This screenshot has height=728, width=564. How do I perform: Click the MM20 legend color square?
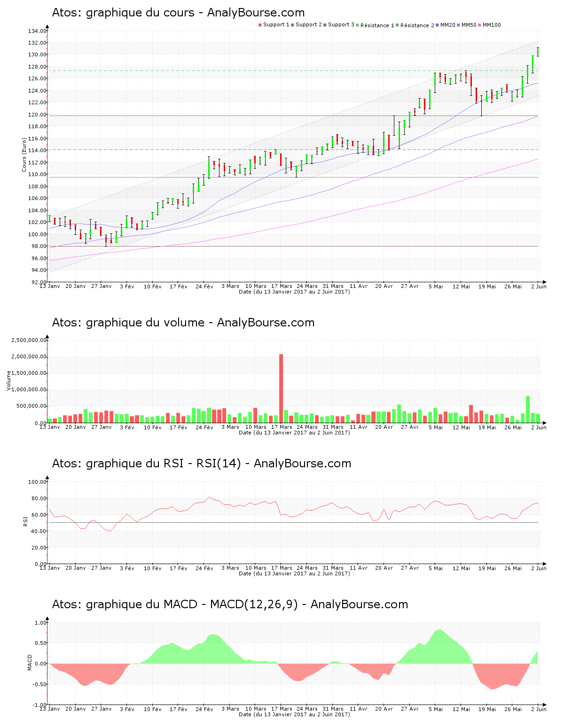coord(438,25)
